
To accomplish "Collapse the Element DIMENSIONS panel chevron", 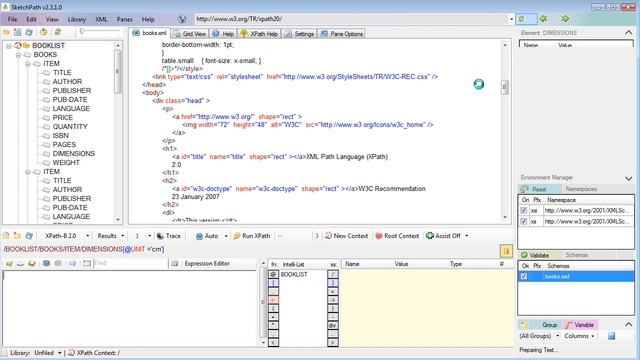I will 629,33.
